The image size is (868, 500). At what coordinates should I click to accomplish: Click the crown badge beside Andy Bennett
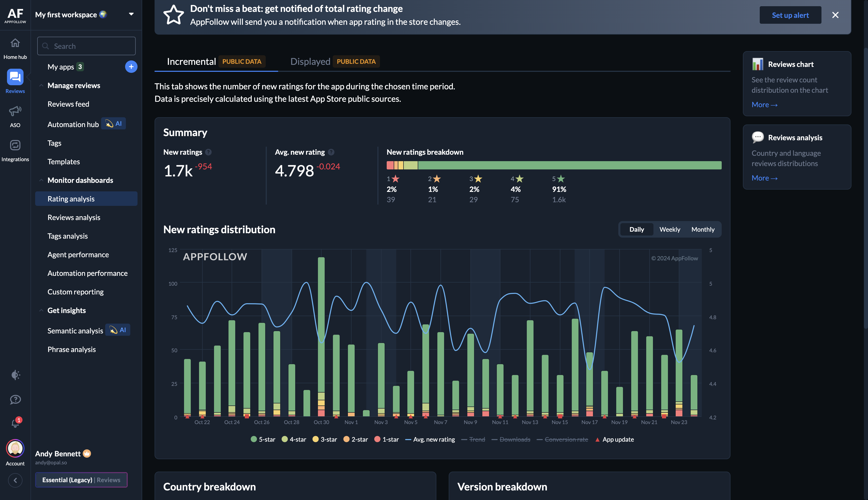pos(87,454)
